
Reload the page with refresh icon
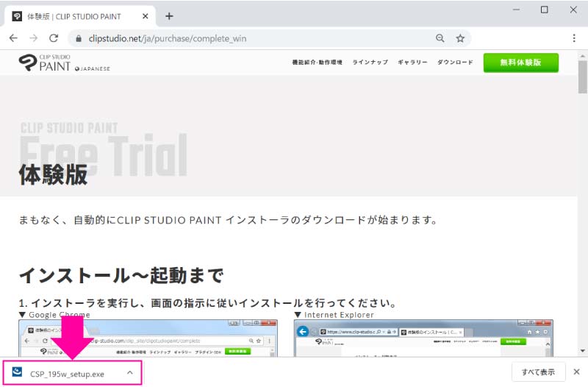point(54,38)
